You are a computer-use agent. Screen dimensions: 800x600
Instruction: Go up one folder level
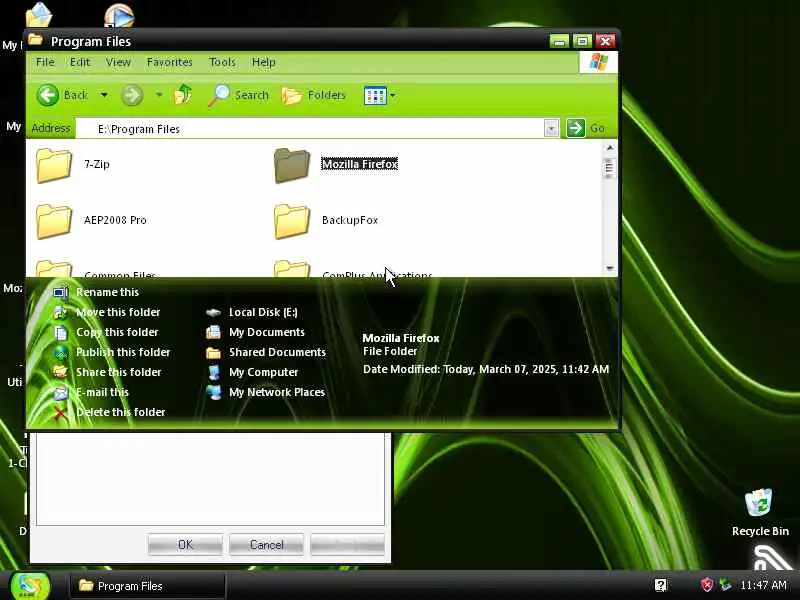click(x=183, y=94)
